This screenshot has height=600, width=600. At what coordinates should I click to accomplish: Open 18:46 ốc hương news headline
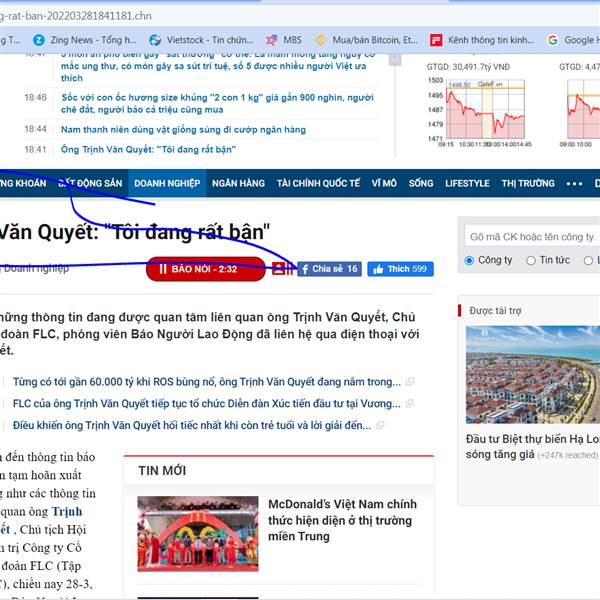click(x=217, y=103)
